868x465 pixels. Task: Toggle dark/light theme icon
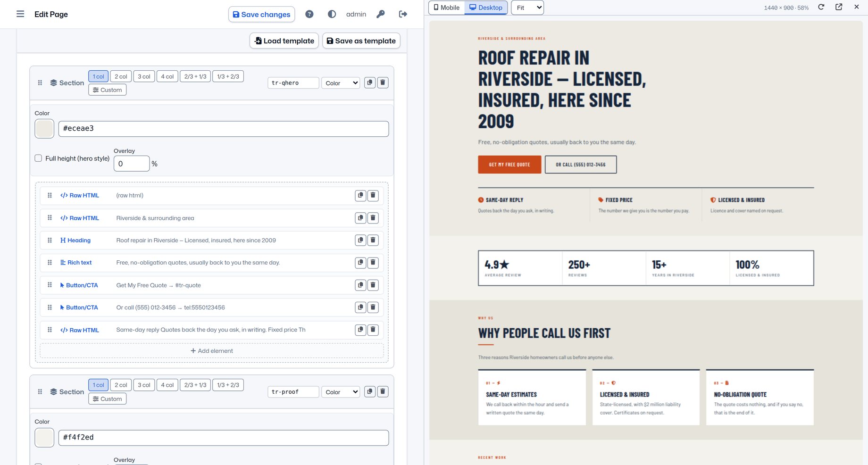coord(332,14)
